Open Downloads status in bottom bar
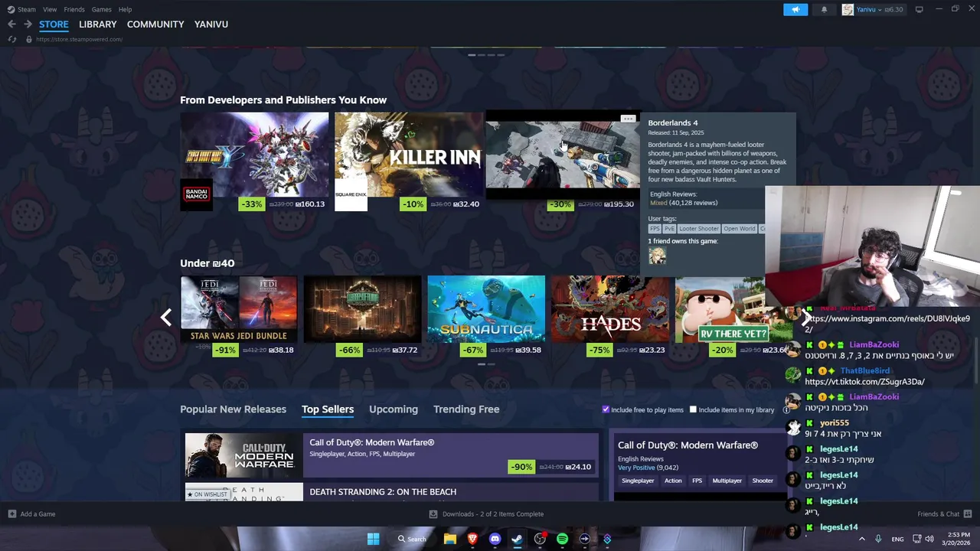Image resolution: width=980 pixels, height=551 pixels. [486, 514]
